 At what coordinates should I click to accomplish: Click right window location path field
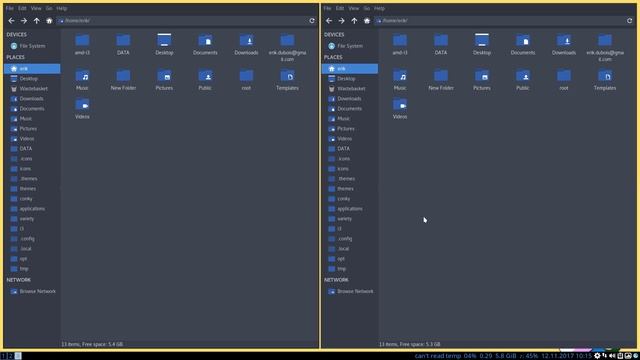tap(499, 20)
